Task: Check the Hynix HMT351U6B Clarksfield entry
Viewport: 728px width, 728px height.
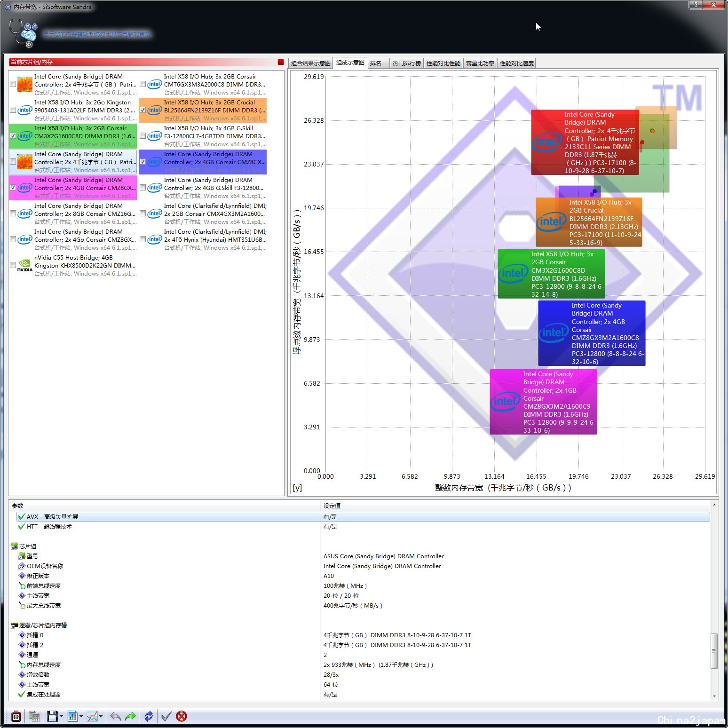Action: pyautogui.click(x=143, y=239)
